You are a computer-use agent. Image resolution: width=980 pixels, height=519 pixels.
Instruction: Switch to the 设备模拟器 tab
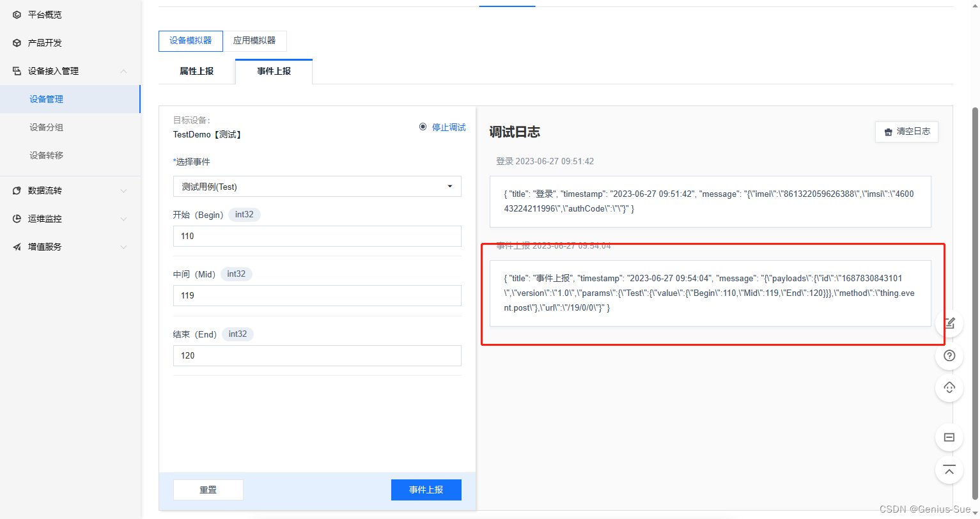tap(191, 41)
